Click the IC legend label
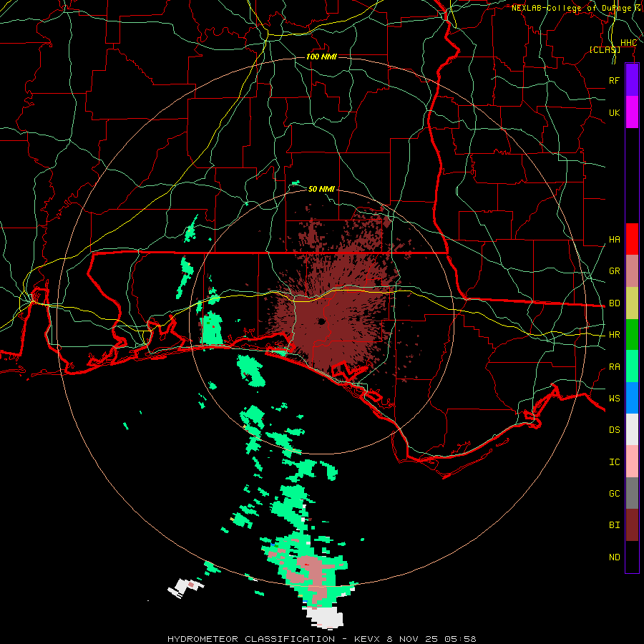The image size is (644, 644). (x=614, y=462)
